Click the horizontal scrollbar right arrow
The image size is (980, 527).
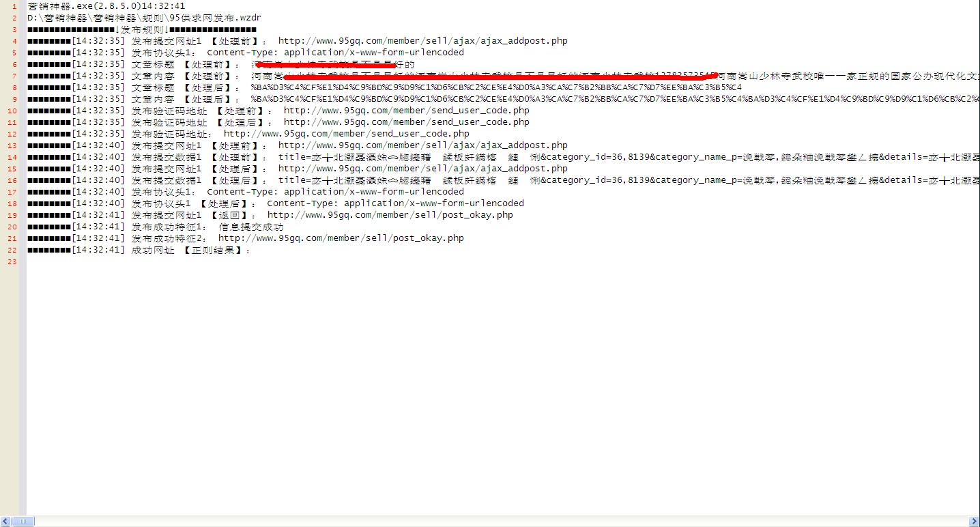tap(974, 522)
